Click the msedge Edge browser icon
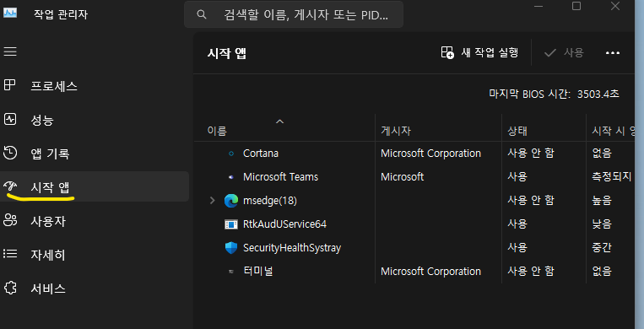Screen dimensions: 644x329 [x=231, y=201]
